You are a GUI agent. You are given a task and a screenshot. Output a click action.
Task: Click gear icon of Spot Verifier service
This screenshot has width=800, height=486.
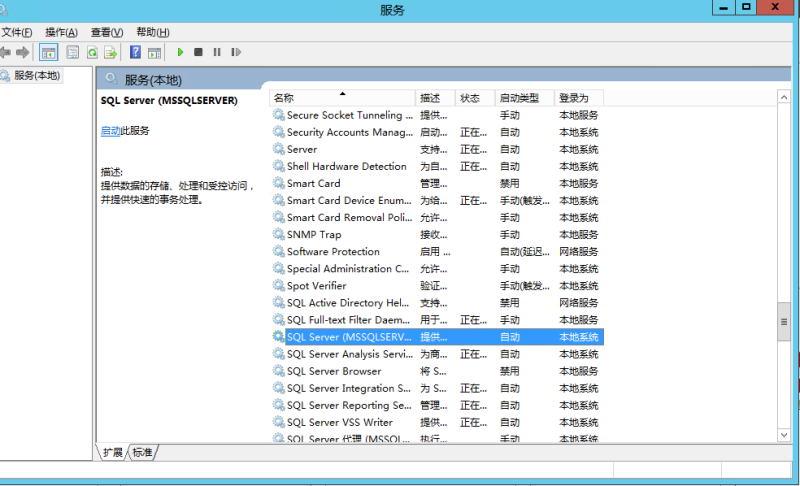[x=278, y=286]
